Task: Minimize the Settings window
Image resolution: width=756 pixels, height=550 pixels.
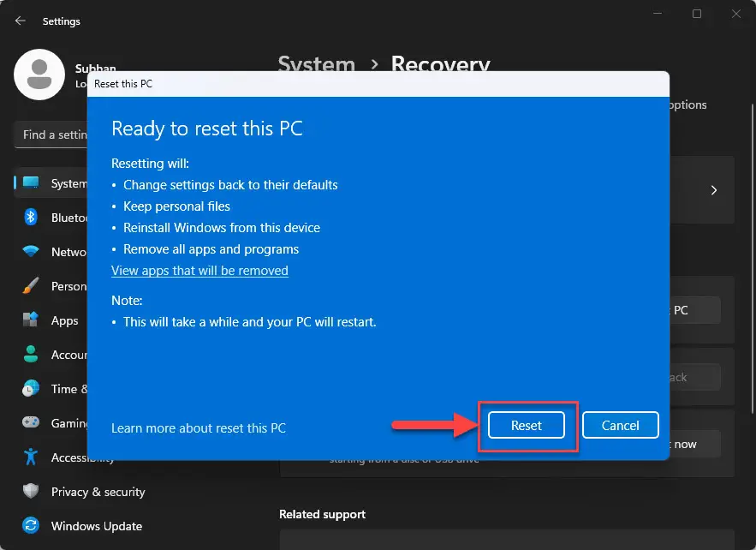Action: coord(658,14)
